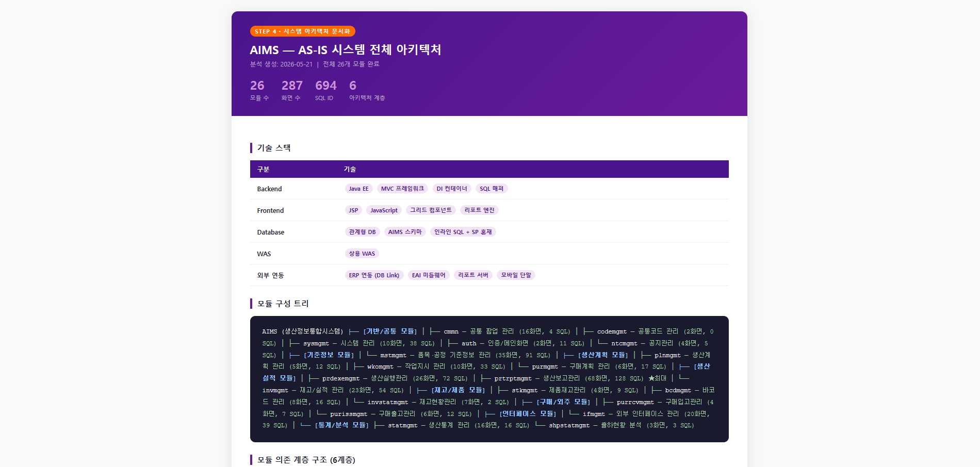The height and width of the screenshot is (467, 980).
Task: Click the 구분 column header
Action: point(263,169)
